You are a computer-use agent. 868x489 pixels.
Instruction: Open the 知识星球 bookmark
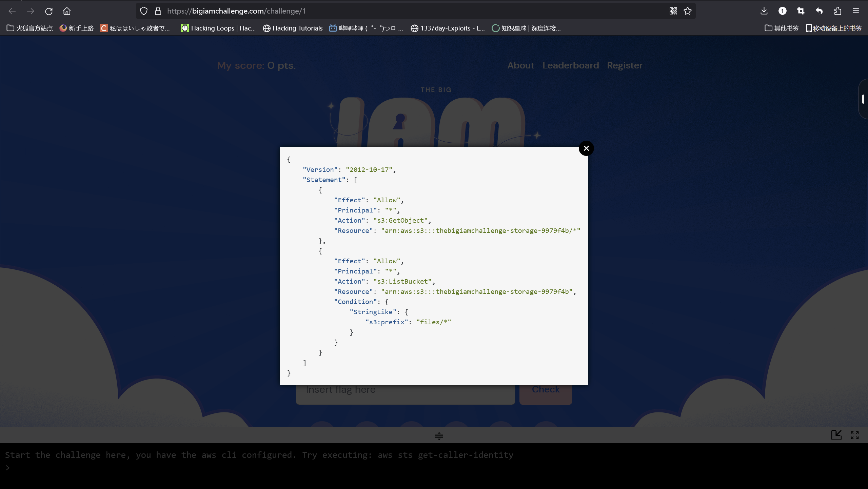pyautogui.click(x=526, y=28)
